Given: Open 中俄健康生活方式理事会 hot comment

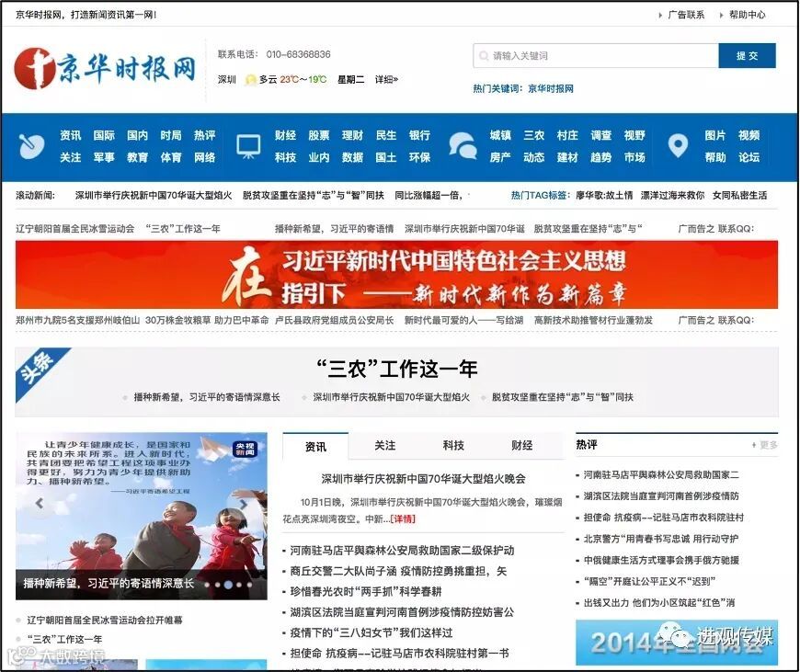Looking at the screenshot, I should (x=661, y=560).
